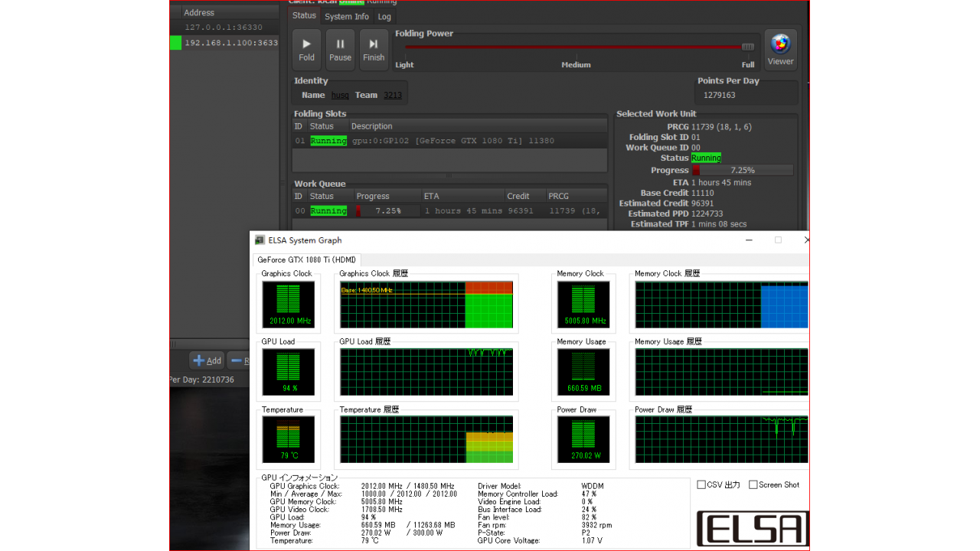Screen dimensions: 980x551
Task: Select folding slot 01 row
Action: point(449,141)
